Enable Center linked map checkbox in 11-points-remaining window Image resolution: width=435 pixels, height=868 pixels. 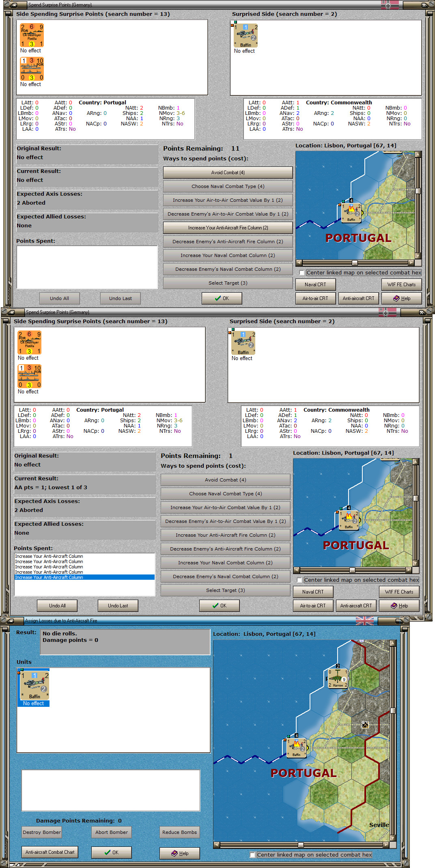301,273
